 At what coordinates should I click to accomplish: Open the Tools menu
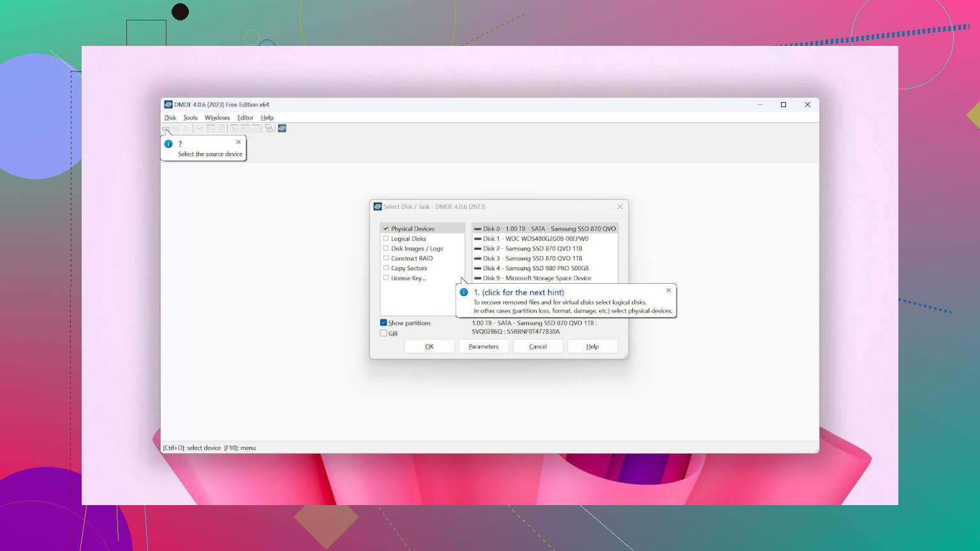tap(190, 117)
